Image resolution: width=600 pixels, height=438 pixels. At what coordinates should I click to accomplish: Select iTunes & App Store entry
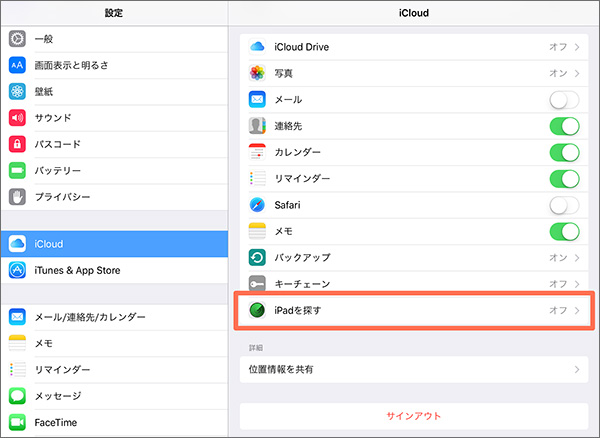click(x=114, y=270)
